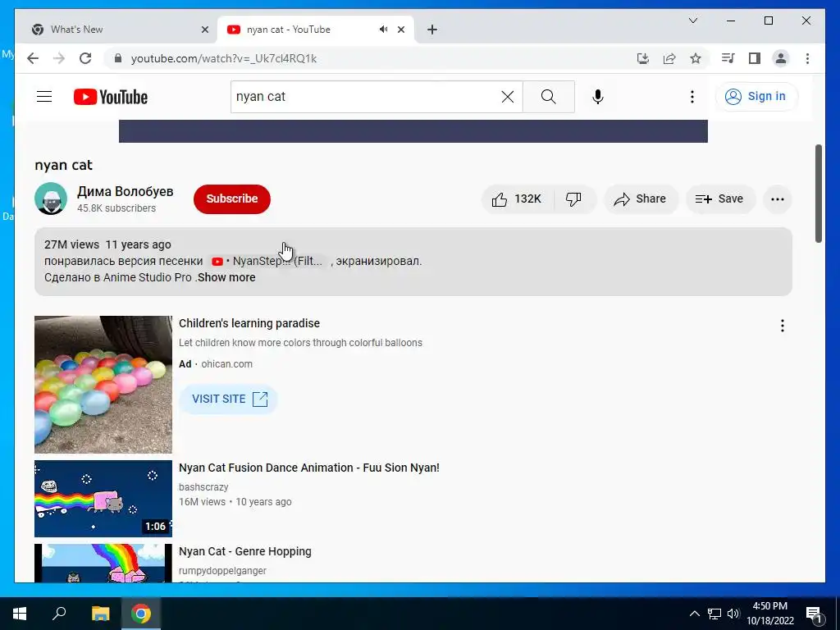Open a new browser tab
Screen dimensions: 840x630
click(432, 30)
